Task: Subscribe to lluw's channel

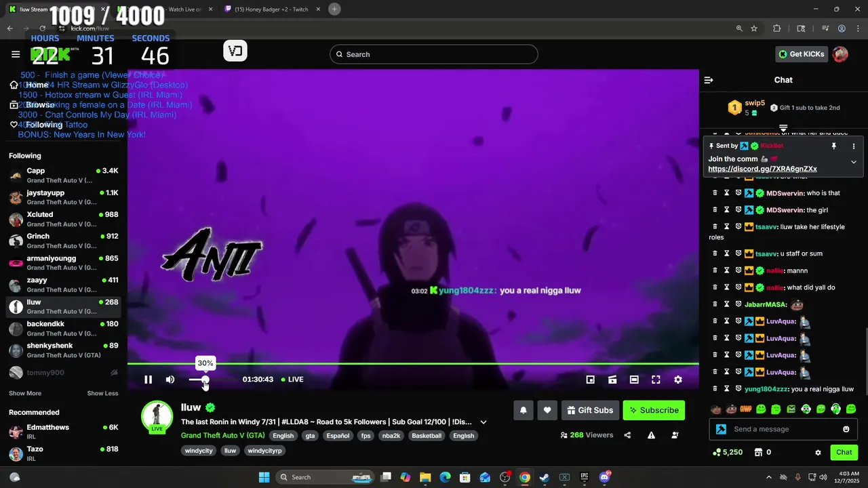Action: click(654, 410)
